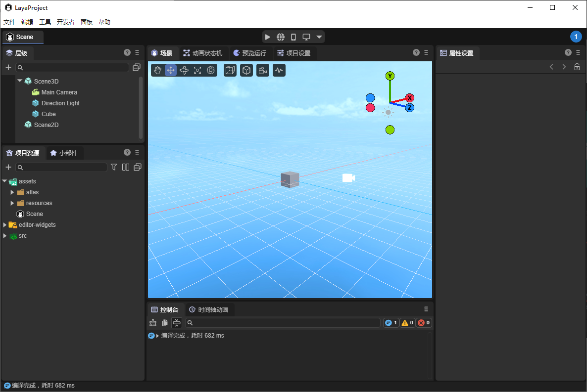Screen dimensions: 587x392
Task: Select the Cube node in hierarchy
Action: (x=49, y=114)
